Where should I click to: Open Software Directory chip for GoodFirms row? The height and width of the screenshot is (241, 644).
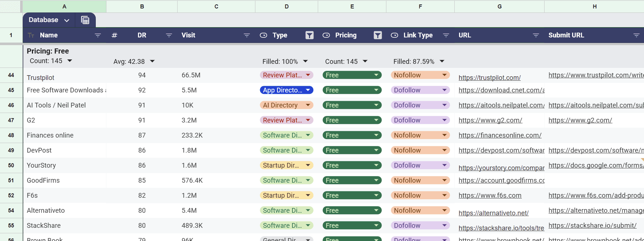coord(287,180)
